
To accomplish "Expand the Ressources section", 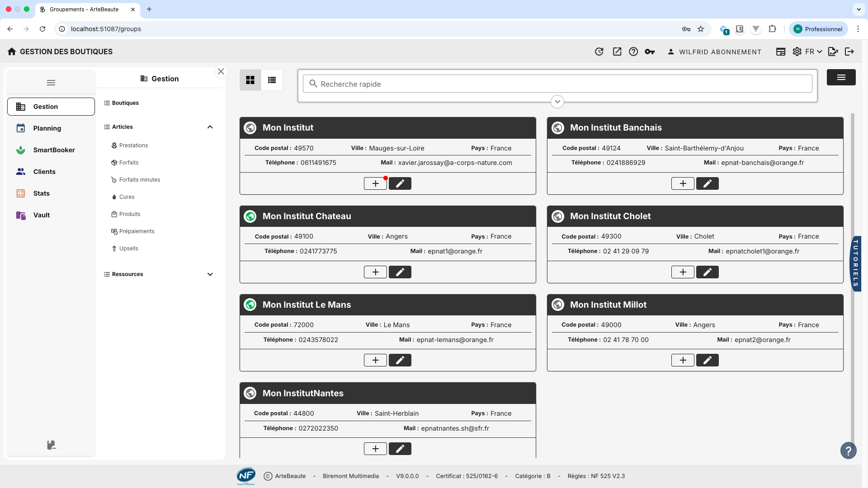I will (210, 274).
